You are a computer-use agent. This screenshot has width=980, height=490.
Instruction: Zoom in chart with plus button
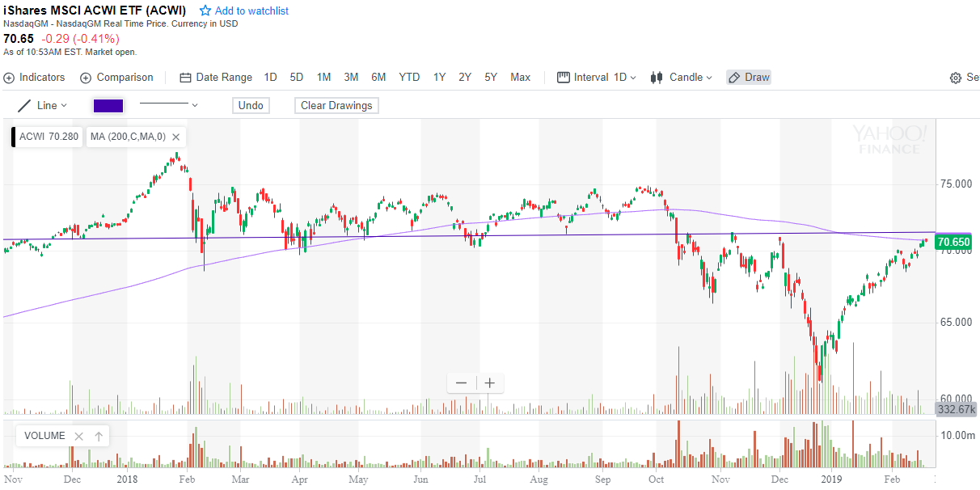[x=489, y=383]
